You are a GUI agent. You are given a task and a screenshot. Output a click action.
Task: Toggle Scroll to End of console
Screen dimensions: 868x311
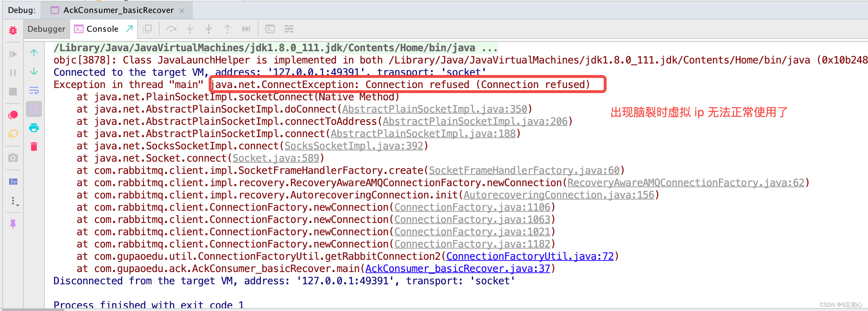[x=34, y=109]
